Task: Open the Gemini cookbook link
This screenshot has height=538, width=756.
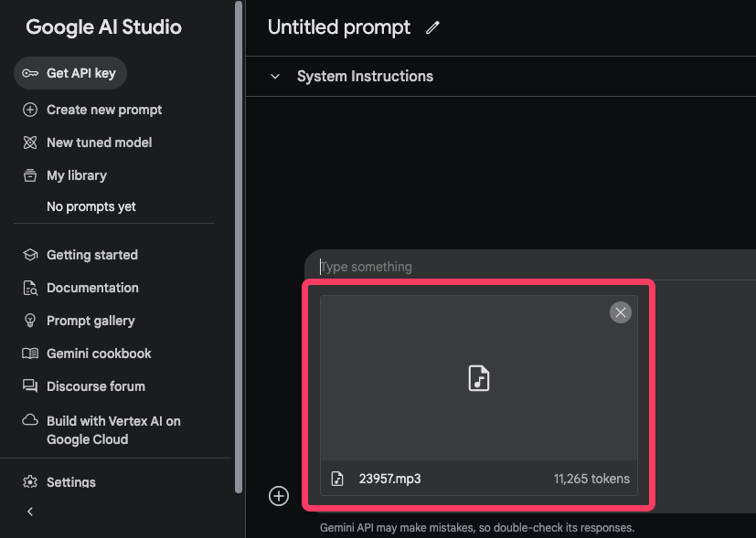Action: click(x=99, y=353)
